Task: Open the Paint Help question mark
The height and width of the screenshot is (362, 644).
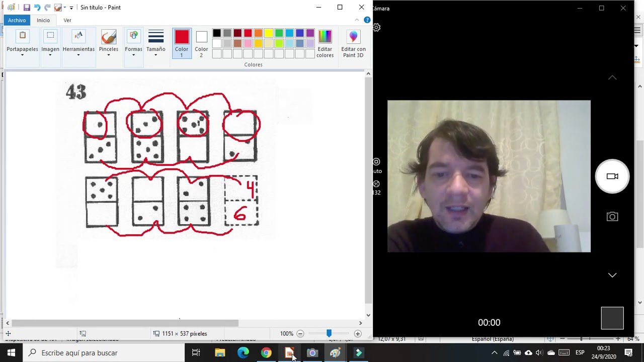Action: 367,20
